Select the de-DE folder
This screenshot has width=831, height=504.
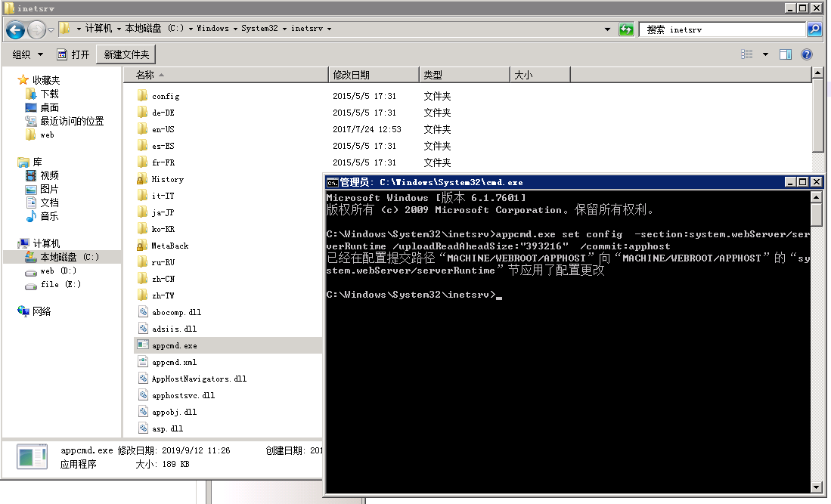[x=156, y=113]
